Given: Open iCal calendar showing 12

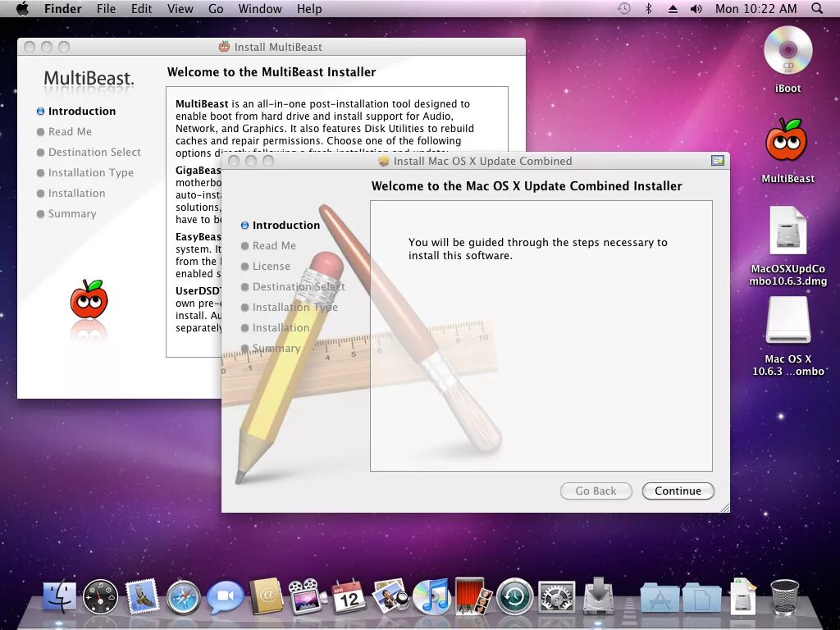Looking at the screenshot, I should [349, 596].
